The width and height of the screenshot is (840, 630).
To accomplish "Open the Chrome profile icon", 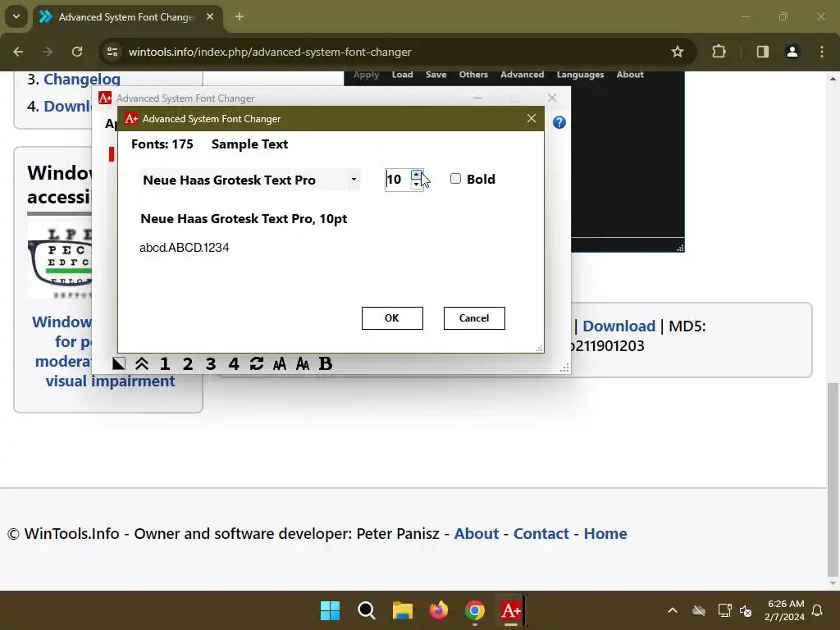I will [x=792, y=52].
